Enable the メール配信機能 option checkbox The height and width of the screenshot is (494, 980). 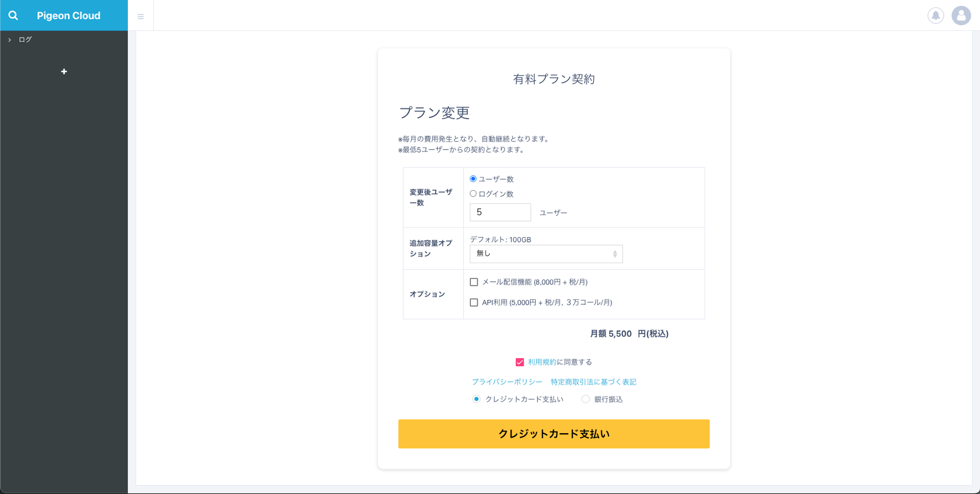[474, 282]
